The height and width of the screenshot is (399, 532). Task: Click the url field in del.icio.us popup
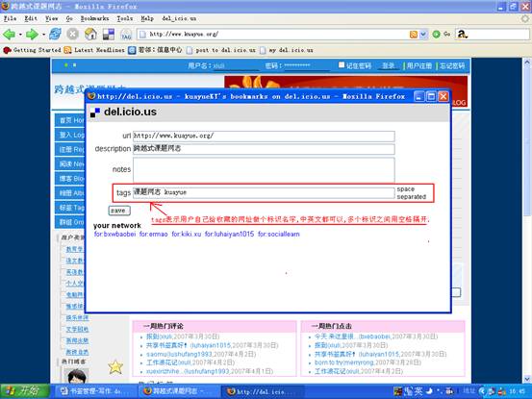point(264,136)
